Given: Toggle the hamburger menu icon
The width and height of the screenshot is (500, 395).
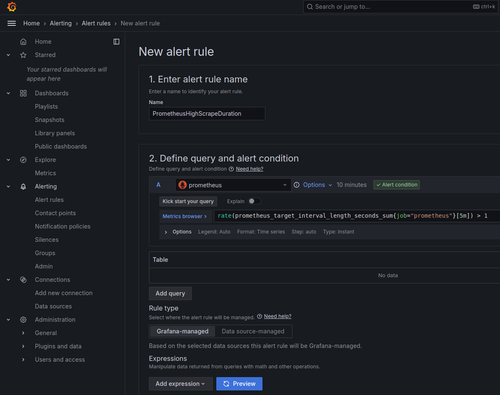Looking at the screenshot, I should click(12, 23).
